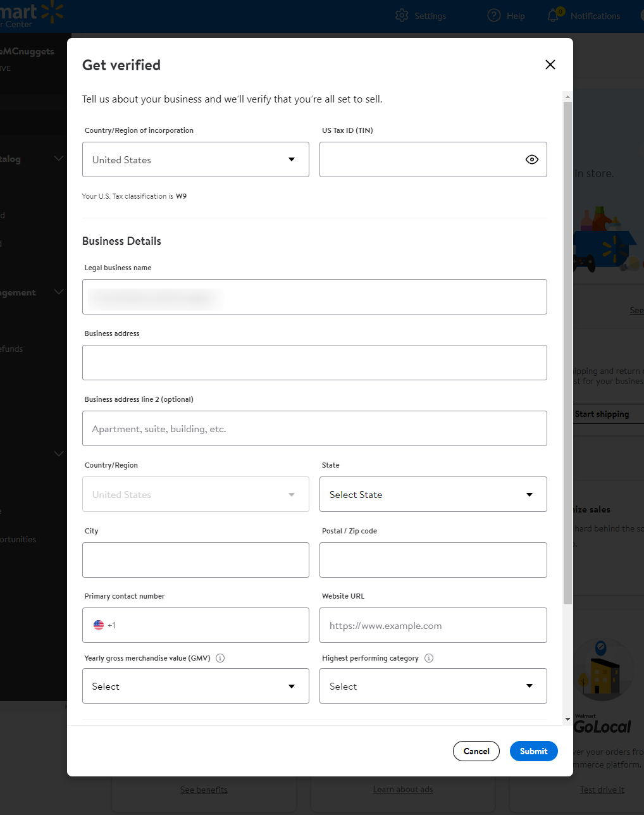The width and height of the screenshot is (644, 815).
Task: Open Settings gear in header
Action: 402,16
